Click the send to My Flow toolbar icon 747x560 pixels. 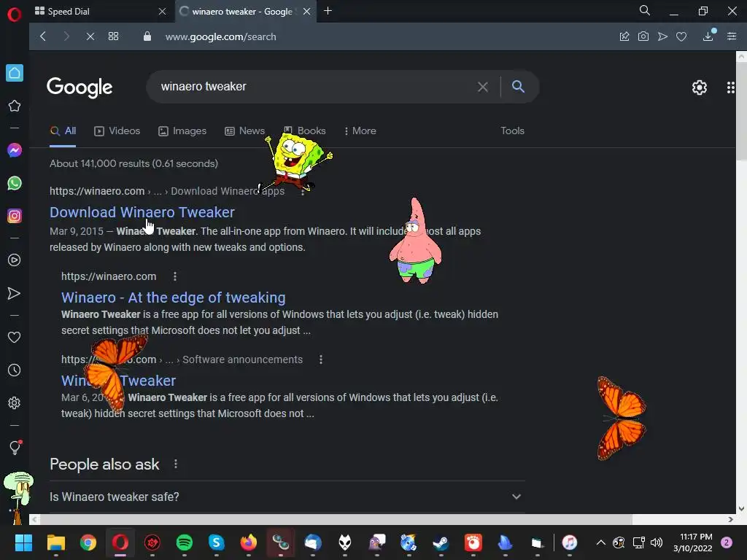[x=662, y=36]
